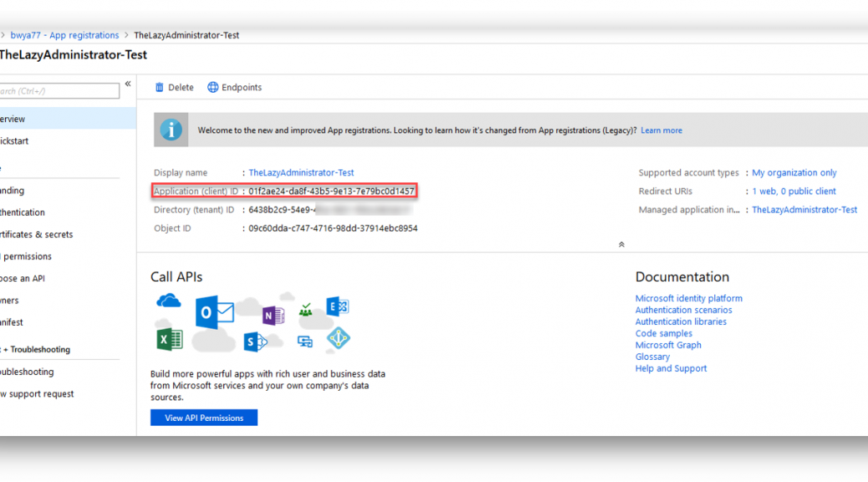Open the Glossary documentation link
The width and height of the screenshot is (868, 482).
point(652,356)
